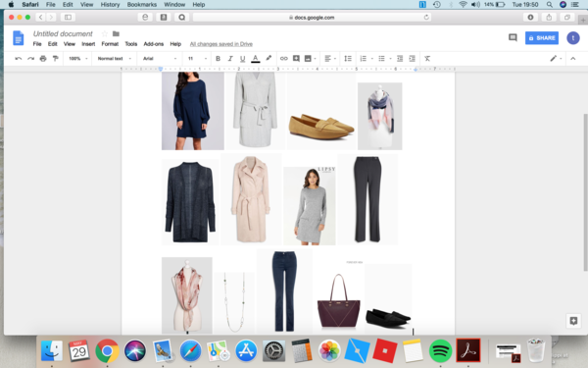Open numbered list options arrow
Screen dimensions: 588x368
372,59
